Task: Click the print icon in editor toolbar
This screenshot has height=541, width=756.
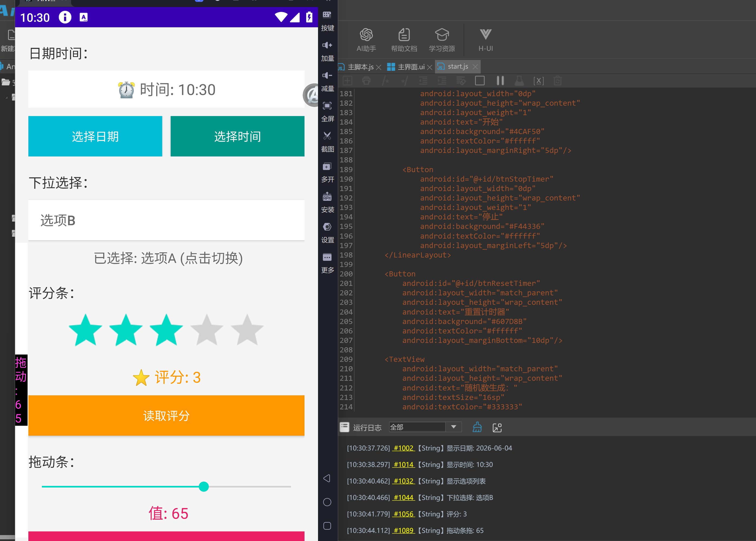Action: pos(366,81)
